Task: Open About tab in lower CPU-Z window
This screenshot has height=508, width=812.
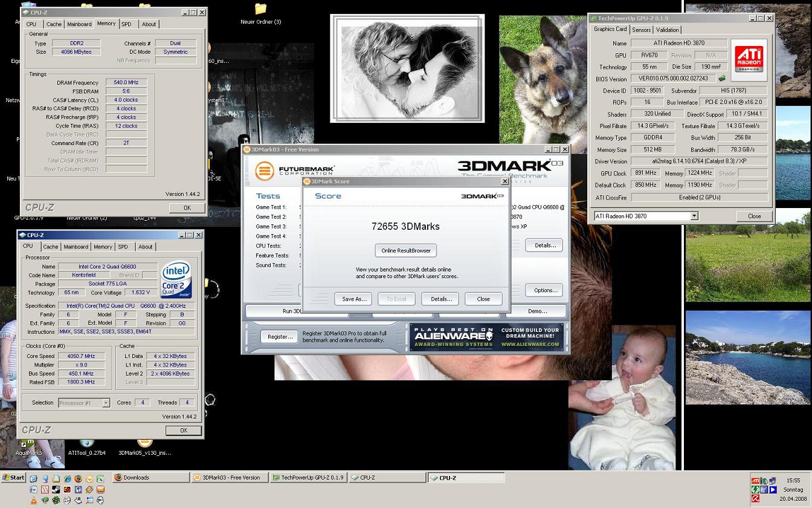Action: click(x=146, y=247)
